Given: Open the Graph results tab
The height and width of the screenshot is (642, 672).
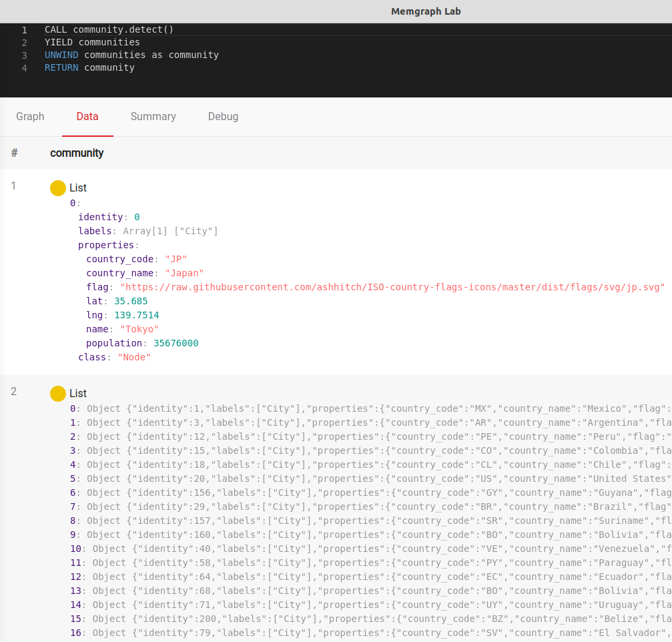Looking at the screenshot, I should (x=30, y=117).
